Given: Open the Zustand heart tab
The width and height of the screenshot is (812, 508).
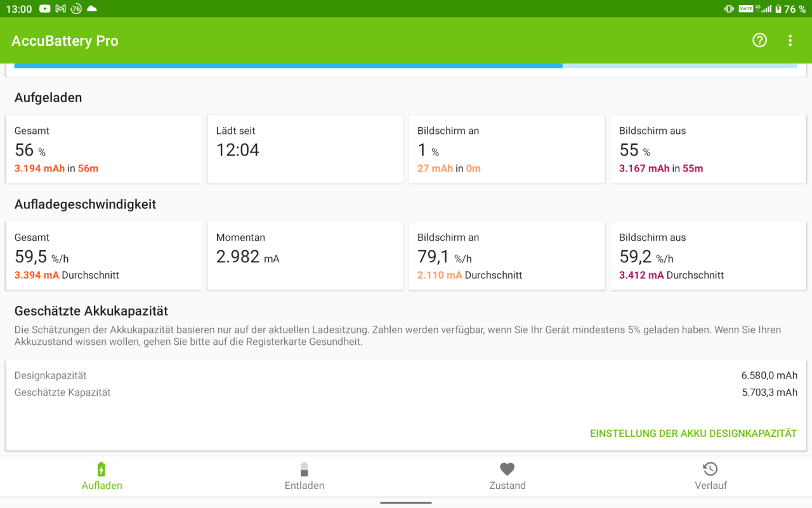Looking at the screenshot, I should [x=507, y=476].
